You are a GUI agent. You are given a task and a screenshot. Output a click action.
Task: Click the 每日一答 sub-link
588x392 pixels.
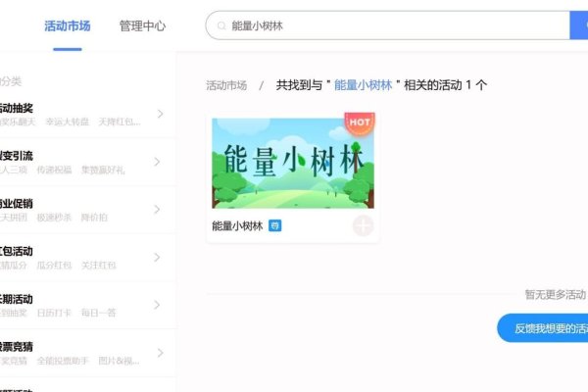point(99,313)
